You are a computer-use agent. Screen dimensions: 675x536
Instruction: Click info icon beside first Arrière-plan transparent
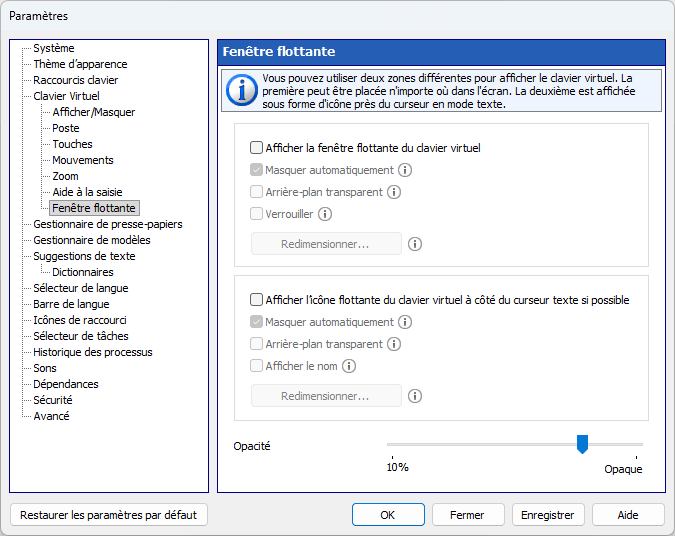point(394,192)
